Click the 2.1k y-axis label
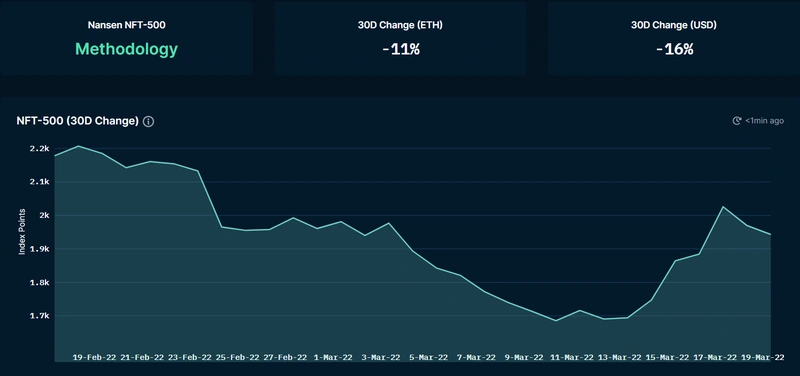The height and width of the screenshot is (376, 800). [39, 182]
